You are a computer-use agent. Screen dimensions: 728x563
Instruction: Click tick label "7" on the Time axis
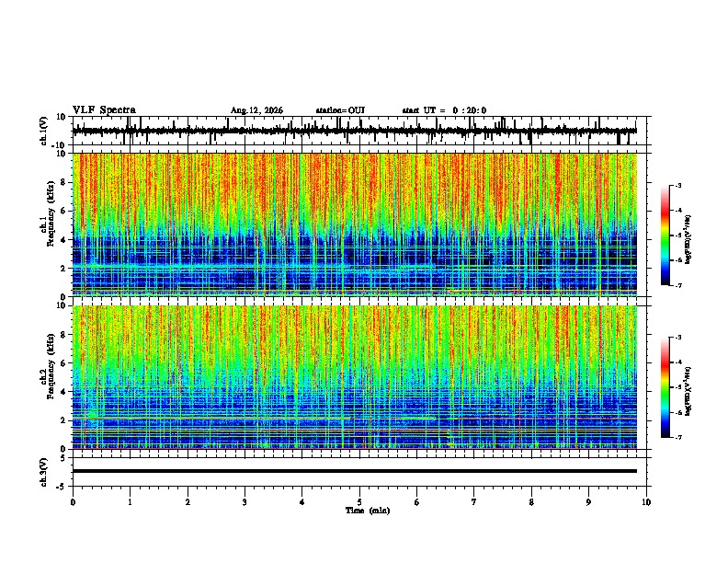tap(474, 502)
